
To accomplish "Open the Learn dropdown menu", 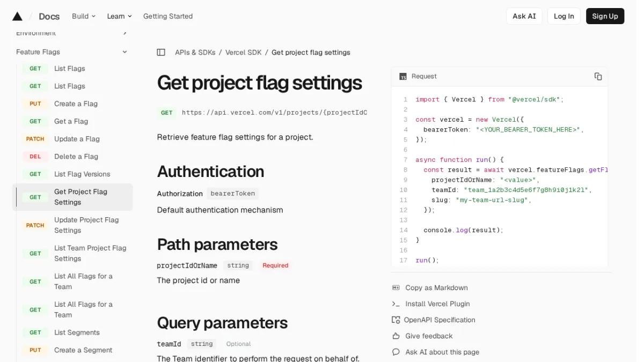I will point(119,16).
